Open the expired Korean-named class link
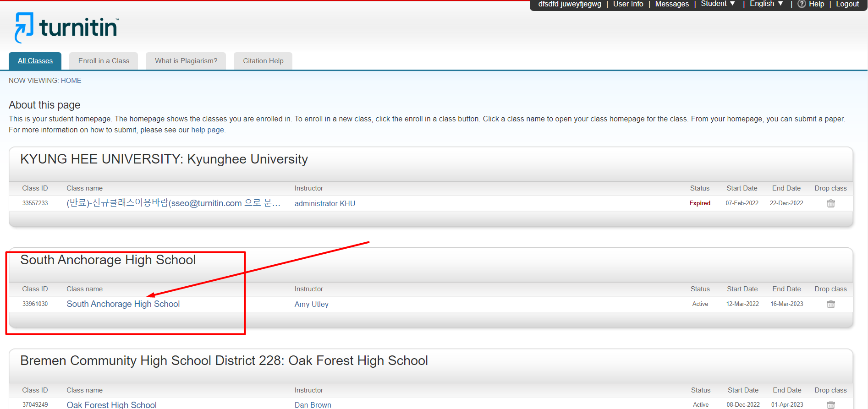 tap(173, 203)
